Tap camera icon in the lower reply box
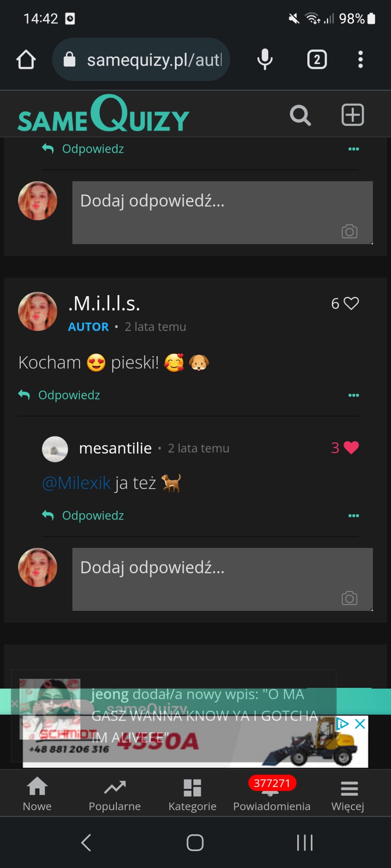 pos(349,598)
